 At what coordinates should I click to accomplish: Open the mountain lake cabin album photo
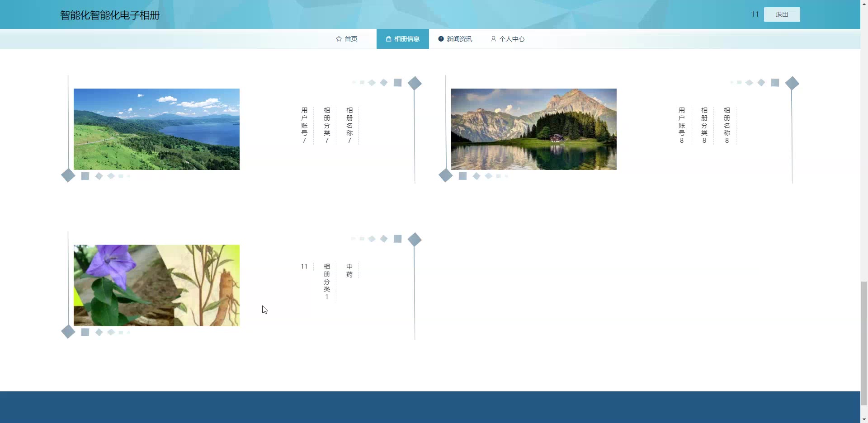pos(534,129)
